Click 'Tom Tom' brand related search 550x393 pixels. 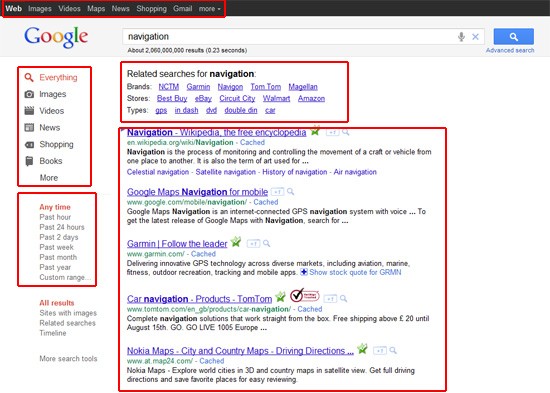pos(266,87)
